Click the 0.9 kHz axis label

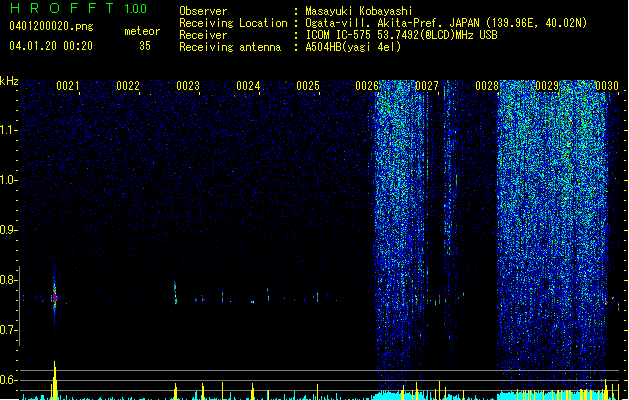point(9,230)
